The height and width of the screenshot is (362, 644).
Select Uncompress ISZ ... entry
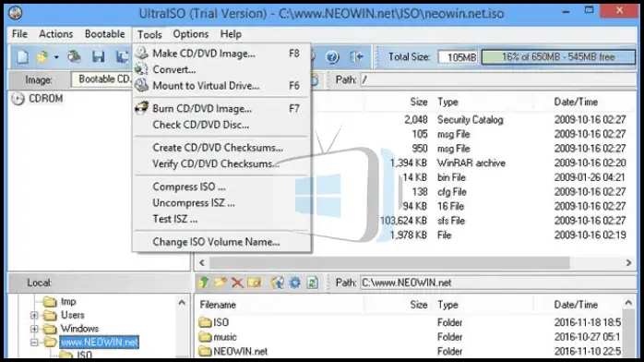pos(221,202)
